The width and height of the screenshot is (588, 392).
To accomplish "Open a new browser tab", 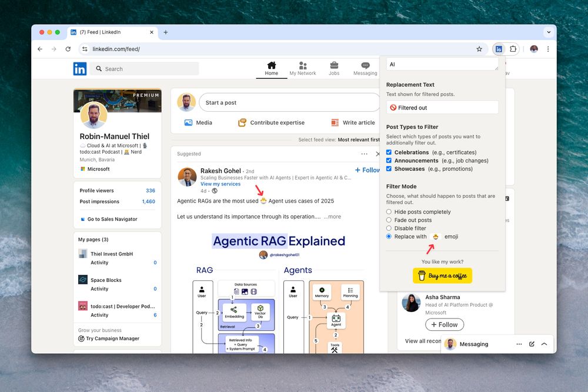I will (x=166, y=32).
